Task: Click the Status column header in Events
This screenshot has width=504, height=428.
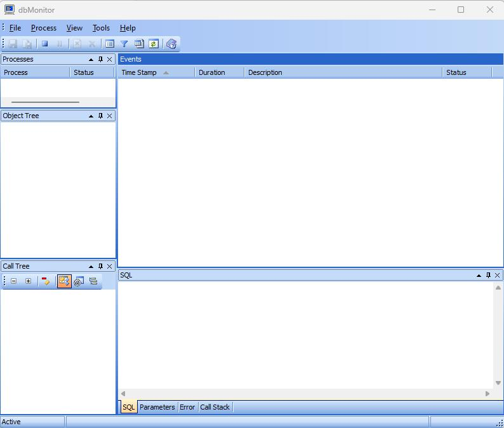Action: click(x=467, y=72)
